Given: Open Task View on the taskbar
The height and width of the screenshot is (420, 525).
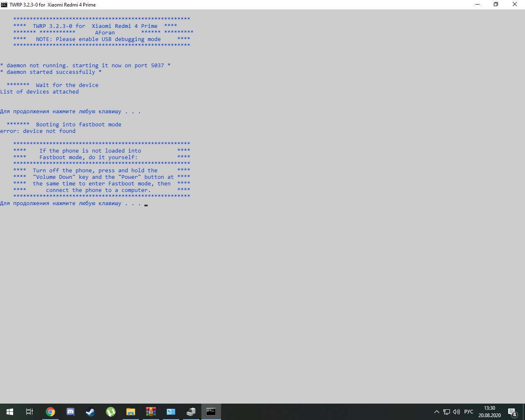Looking at the screenshot, I should (30, 412).
